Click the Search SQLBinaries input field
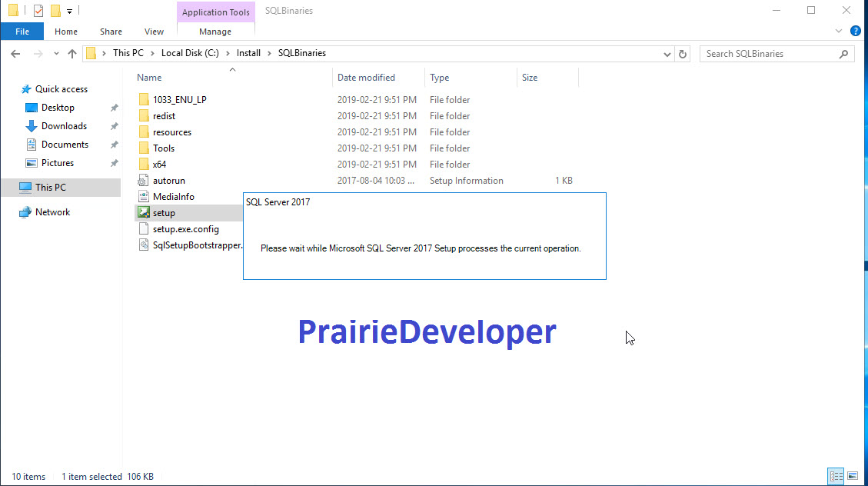This screenshot has height=486, width=868. pos(770,54)
